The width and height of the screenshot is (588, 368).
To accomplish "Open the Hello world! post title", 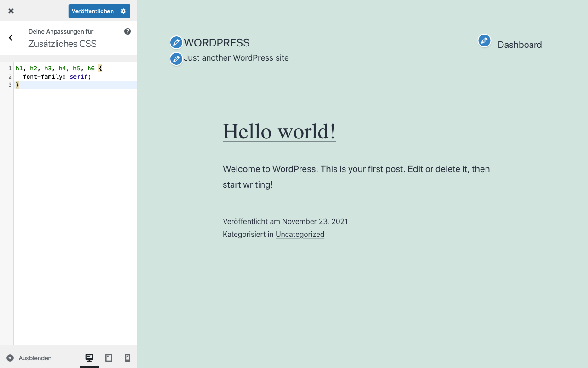I will click(279, 131).
